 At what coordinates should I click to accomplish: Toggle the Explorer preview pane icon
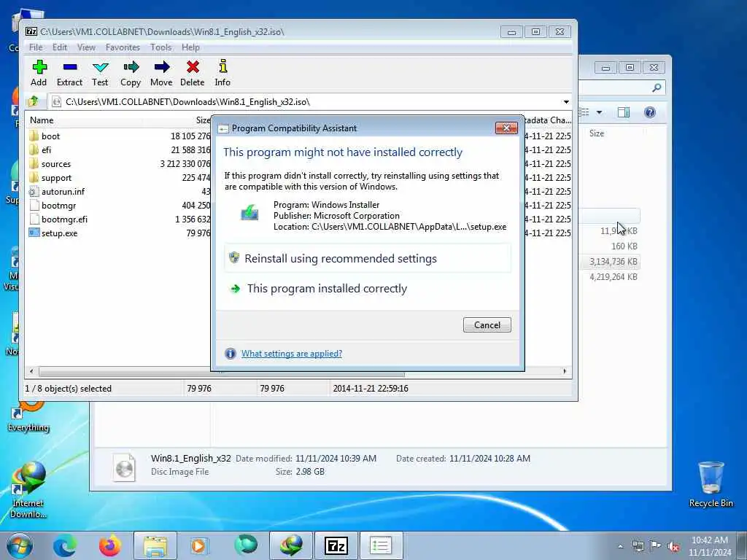click(x=624, y=112)
